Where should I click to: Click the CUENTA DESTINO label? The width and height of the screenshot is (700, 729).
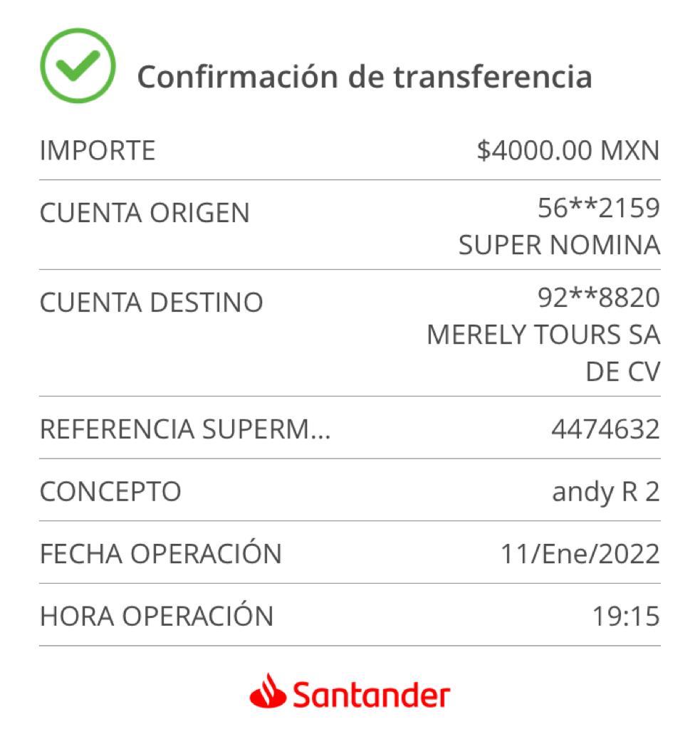[152, 302]
